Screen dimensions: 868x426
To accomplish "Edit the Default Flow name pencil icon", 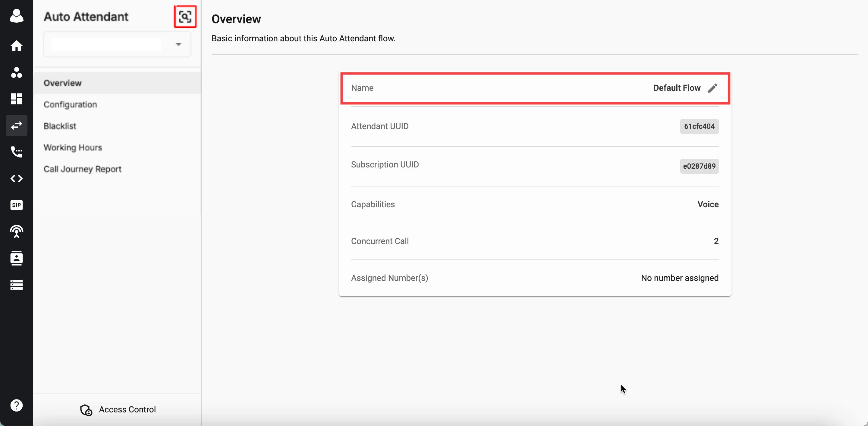I will 713,88.
